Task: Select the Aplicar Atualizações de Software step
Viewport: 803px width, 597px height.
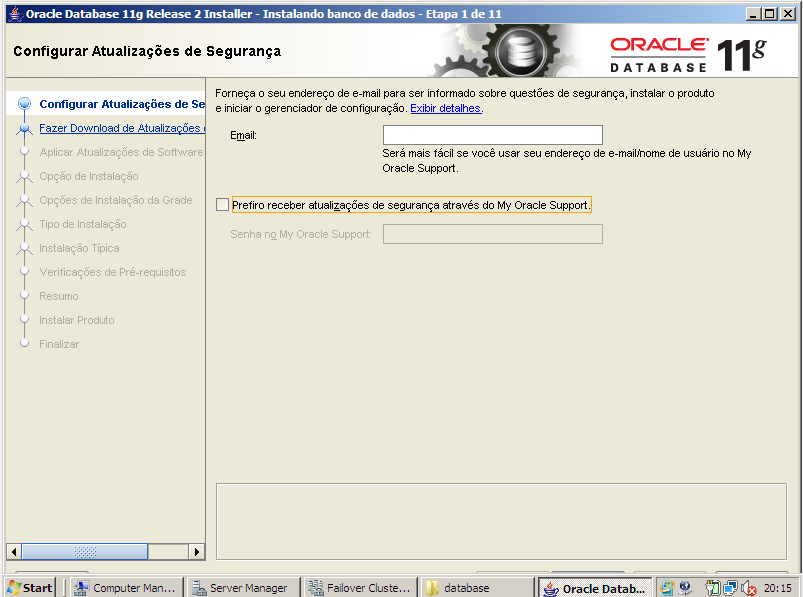Action: [x=121, y=152]
